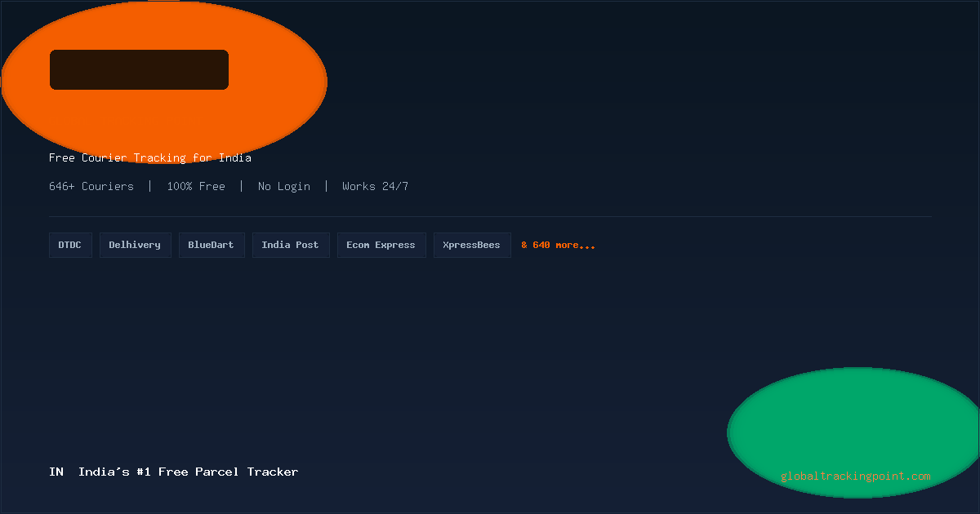
Task: Click the 'Works 24/7' text
Action: tap(376, 186)
